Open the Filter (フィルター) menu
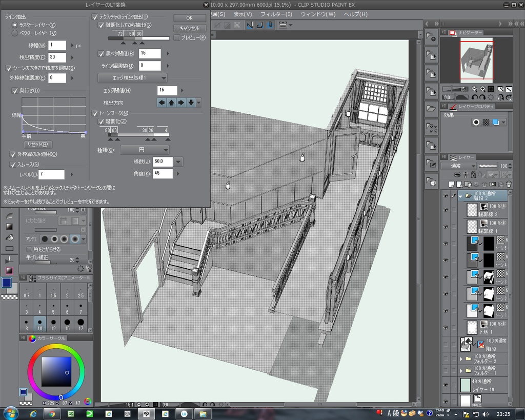This screenshot has height=420, width=525. (x=276, y=14)
